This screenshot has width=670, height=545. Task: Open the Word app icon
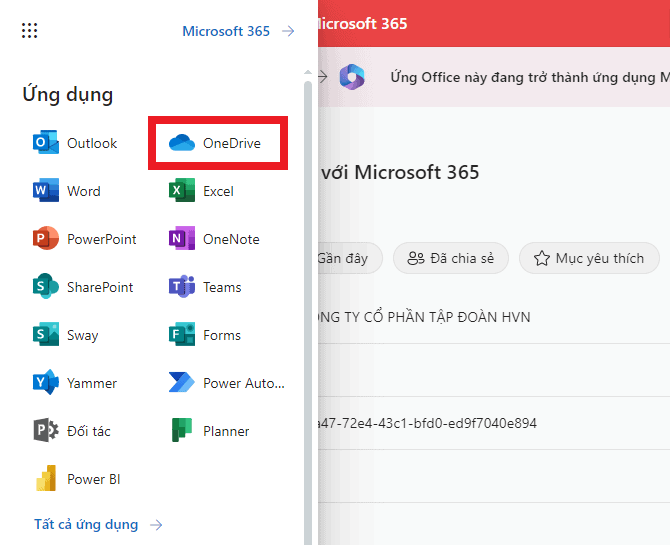tap(46, 190)
